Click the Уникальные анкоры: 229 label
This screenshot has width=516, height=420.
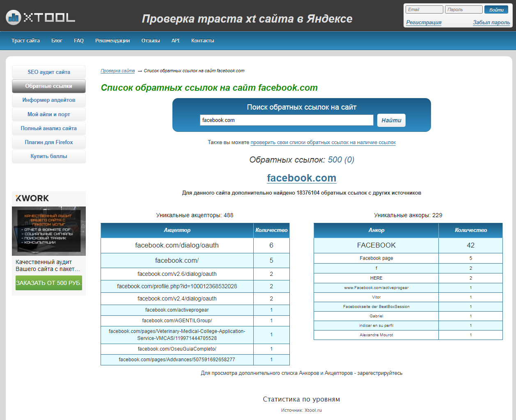(x=408, y=215)
